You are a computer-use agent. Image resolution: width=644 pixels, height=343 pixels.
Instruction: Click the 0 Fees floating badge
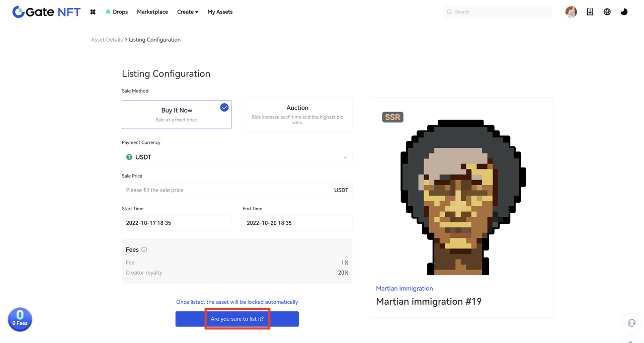pyautogui.click(x=20, y=319)
